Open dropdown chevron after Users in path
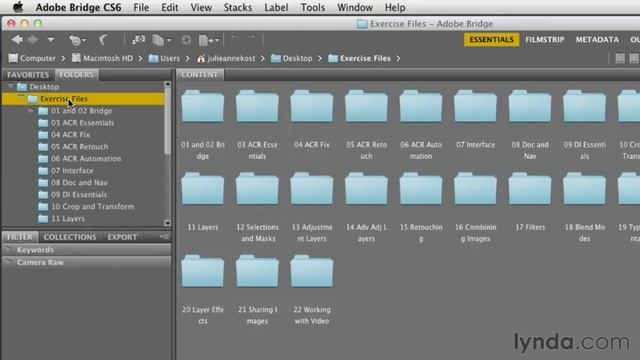 tap(187, 58)
